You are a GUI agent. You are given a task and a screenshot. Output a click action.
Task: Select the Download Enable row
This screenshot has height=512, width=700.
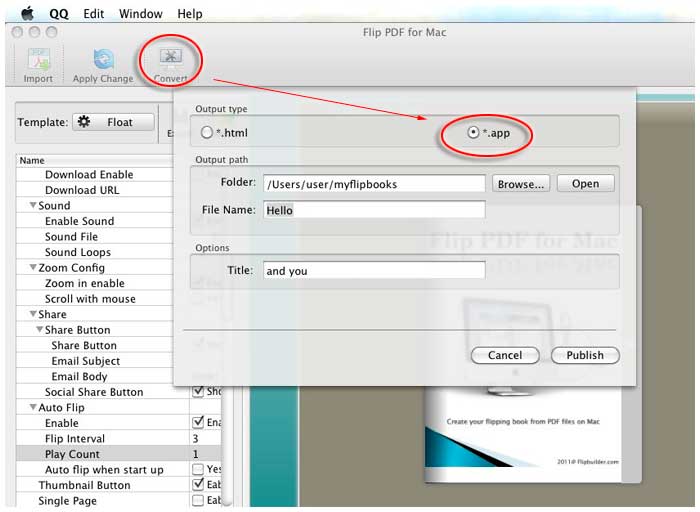point(95,175)
